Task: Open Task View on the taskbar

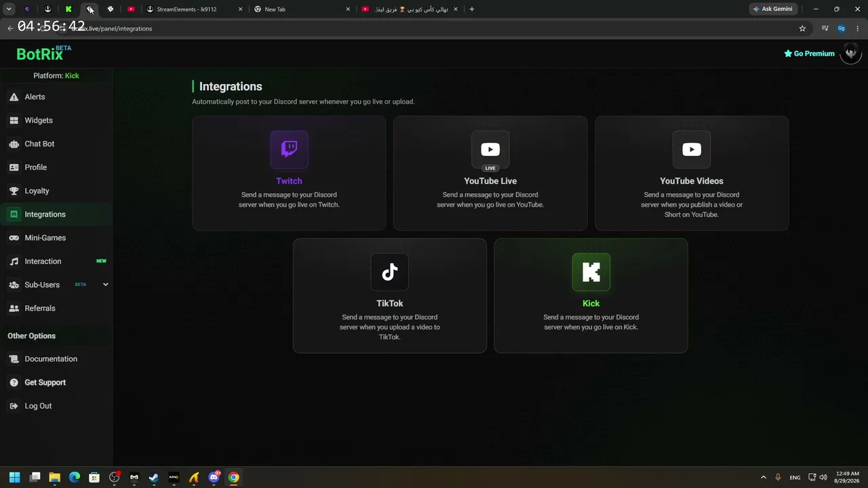Action: pos(35,477)
